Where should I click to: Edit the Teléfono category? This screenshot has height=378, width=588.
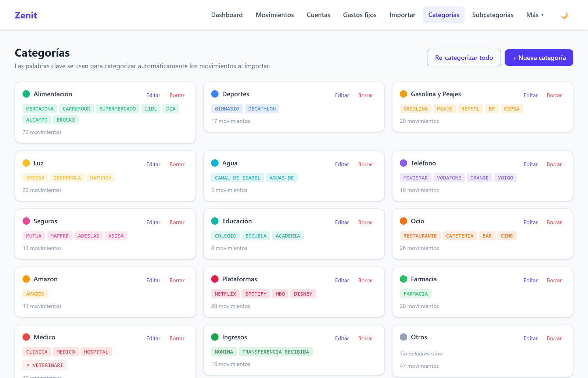point(530,164)
